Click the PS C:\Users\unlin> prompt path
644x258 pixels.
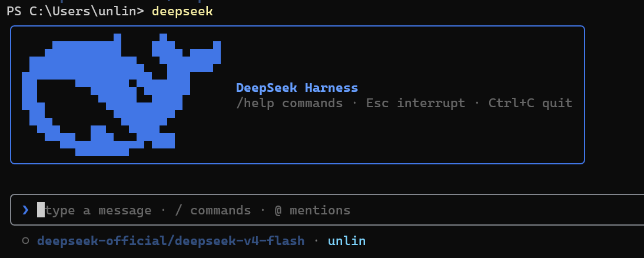(75, 11)
